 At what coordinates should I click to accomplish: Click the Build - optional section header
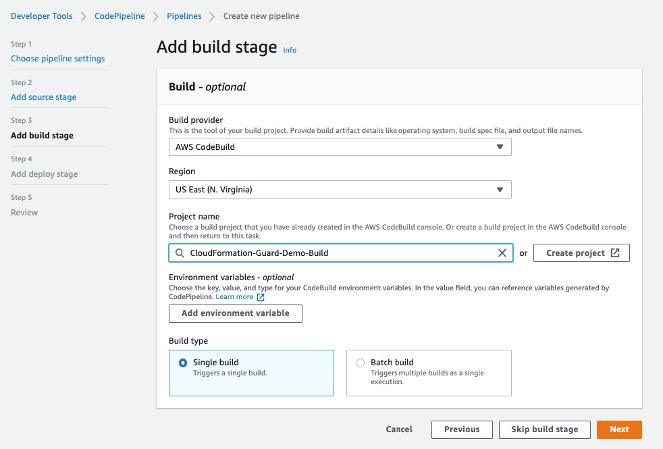(x=207, y=87)
